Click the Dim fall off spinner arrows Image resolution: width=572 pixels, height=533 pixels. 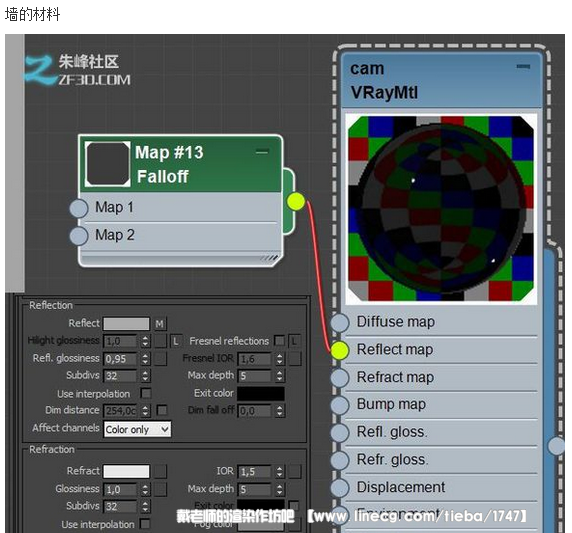[279, 411]
